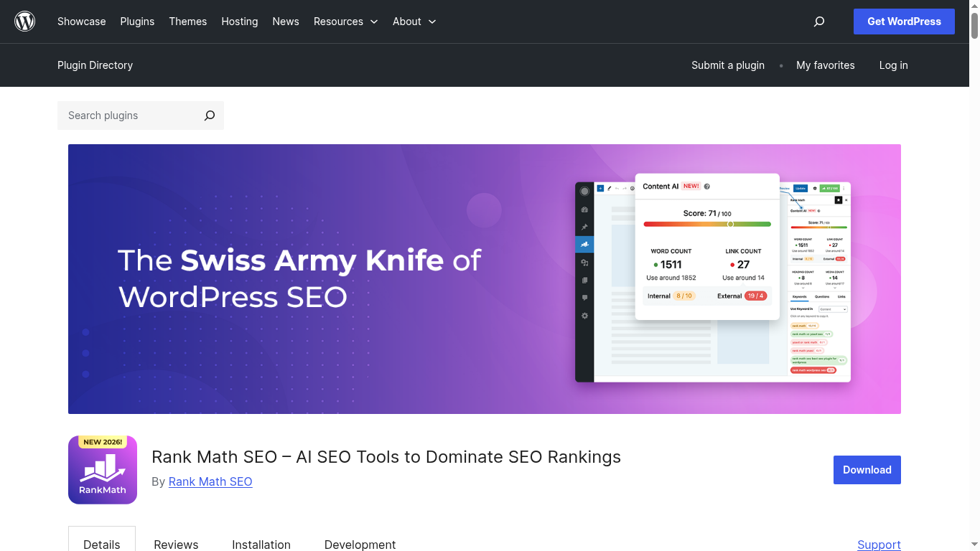
Task: Click the Rank Math plugin icon
Action: pos(103,470)
